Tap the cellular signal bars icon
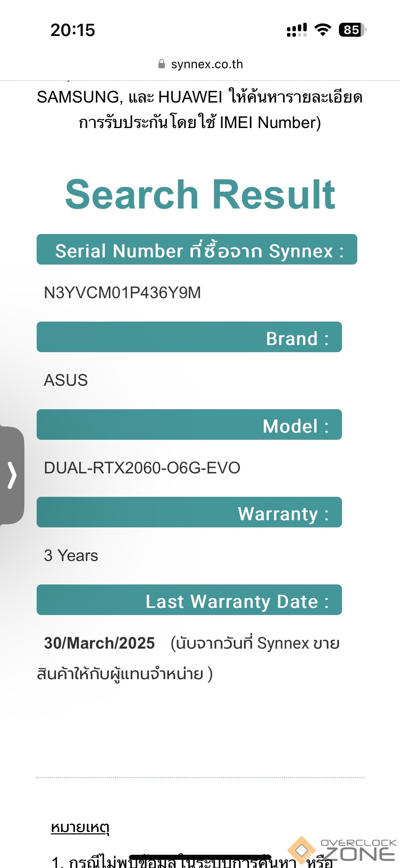 pos(297,30)
